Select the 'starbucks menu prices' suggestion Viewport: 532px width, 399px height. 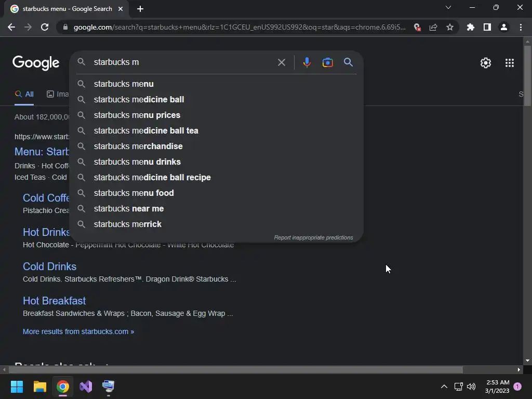coord(217,115)
